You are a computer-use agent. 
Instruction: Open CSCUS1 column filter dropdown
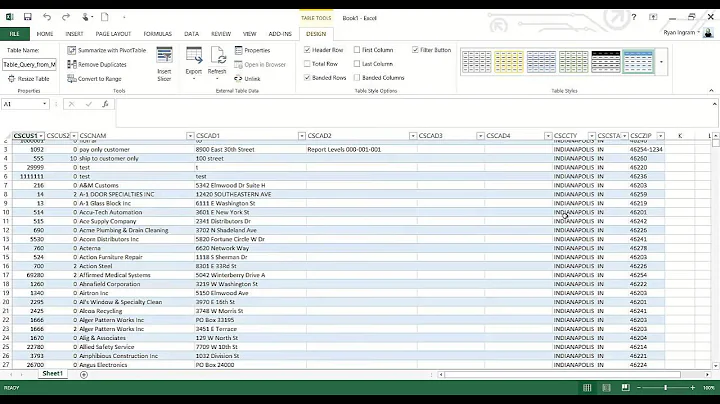41,136
